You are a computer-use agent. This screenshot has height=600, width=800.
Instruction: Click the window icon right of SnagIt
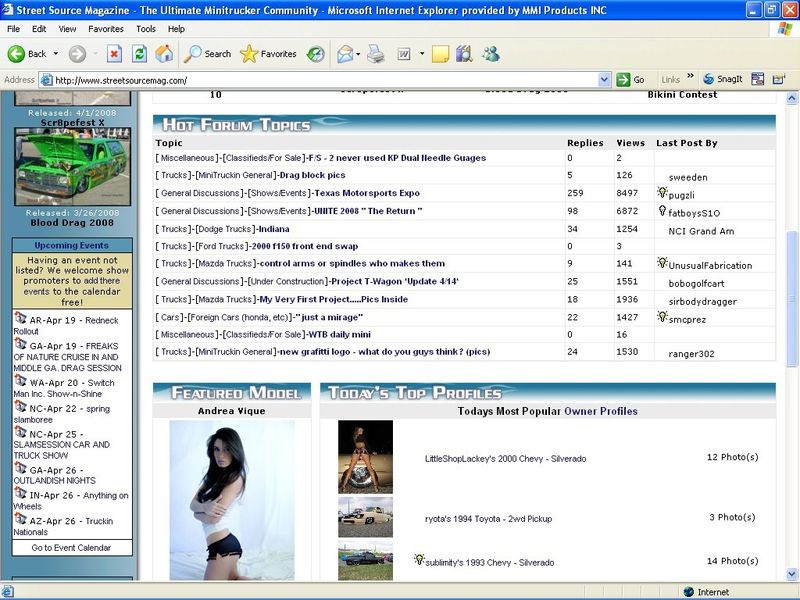click(758, 79)
